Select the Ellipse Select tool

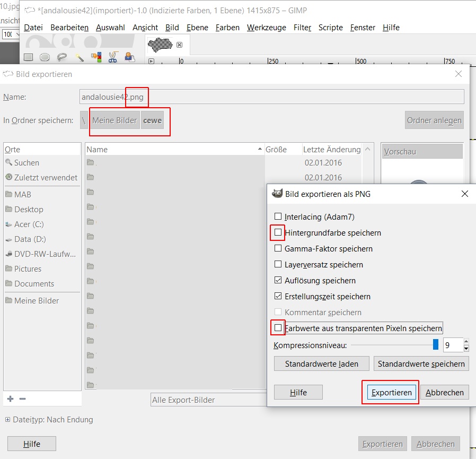point(45,57)
